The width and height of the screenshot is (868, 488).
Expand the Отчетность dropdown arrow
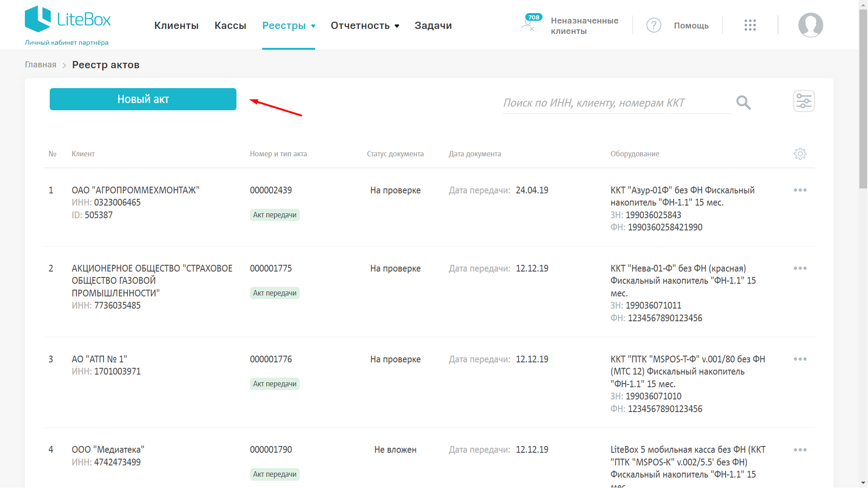coord(397,26)
